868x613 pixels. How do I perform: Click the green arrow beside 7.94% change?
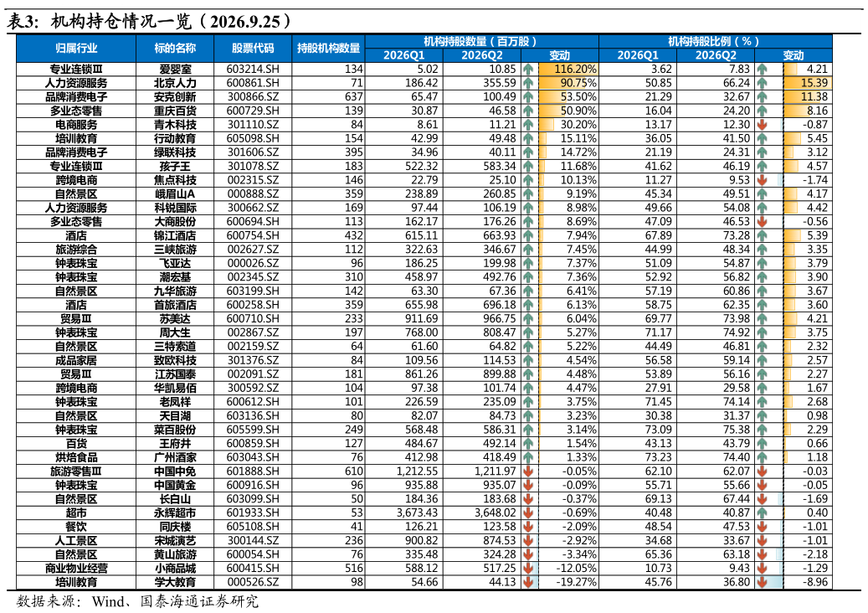pyautogui.click(x=528, y=235)
